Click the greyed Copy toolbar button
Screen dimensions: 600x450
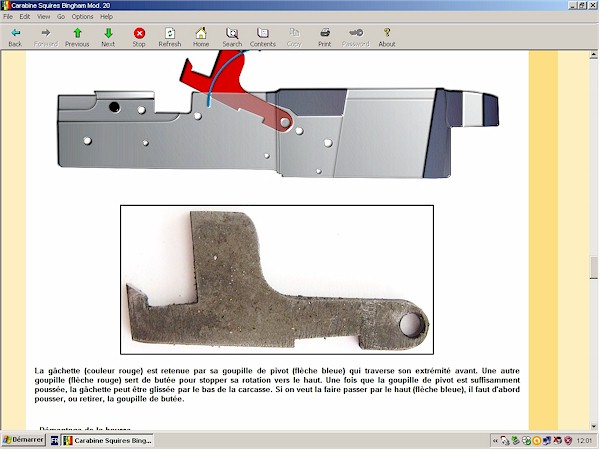click(x=294, y=37)
